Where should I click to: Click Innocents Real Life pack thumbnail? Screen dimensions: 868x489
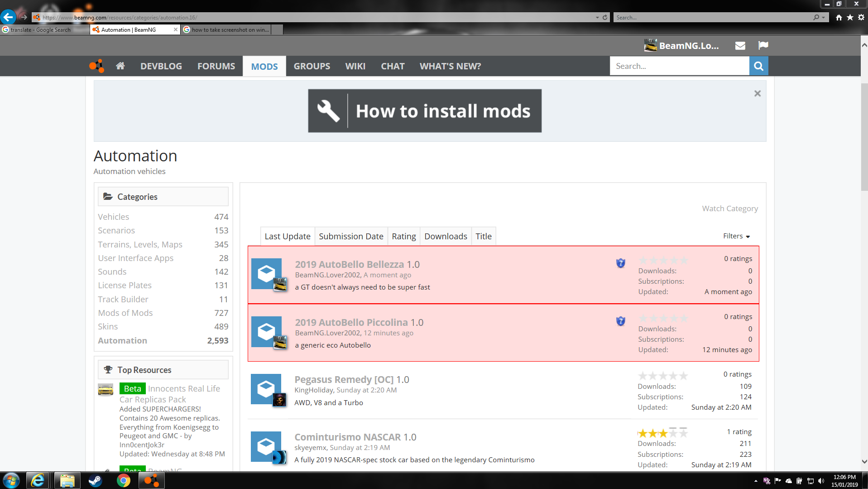point(106,389)
